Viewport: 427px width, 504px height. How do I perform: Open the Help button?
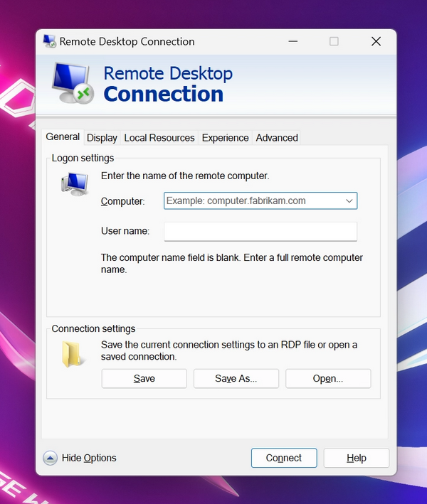(357, 458)
